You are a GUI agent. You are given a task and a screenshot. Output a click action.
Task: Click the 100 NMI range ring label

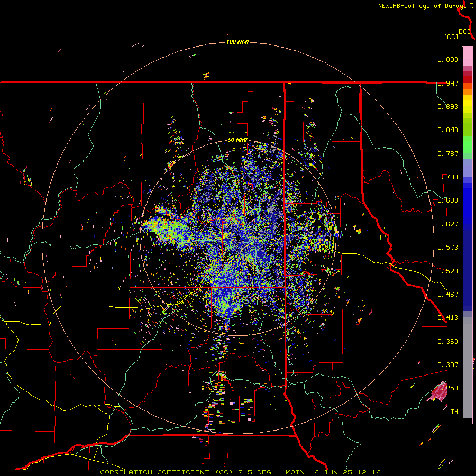(237, 42)
